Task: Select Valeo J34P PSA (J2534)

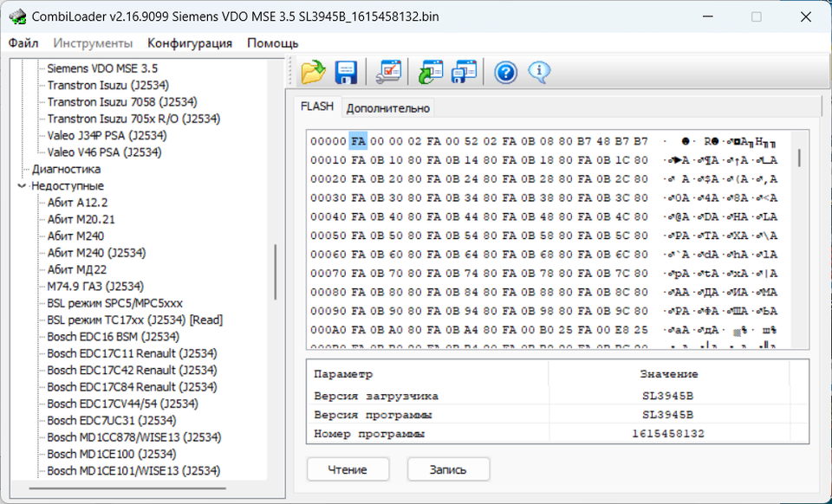Action: pos(107,136)
